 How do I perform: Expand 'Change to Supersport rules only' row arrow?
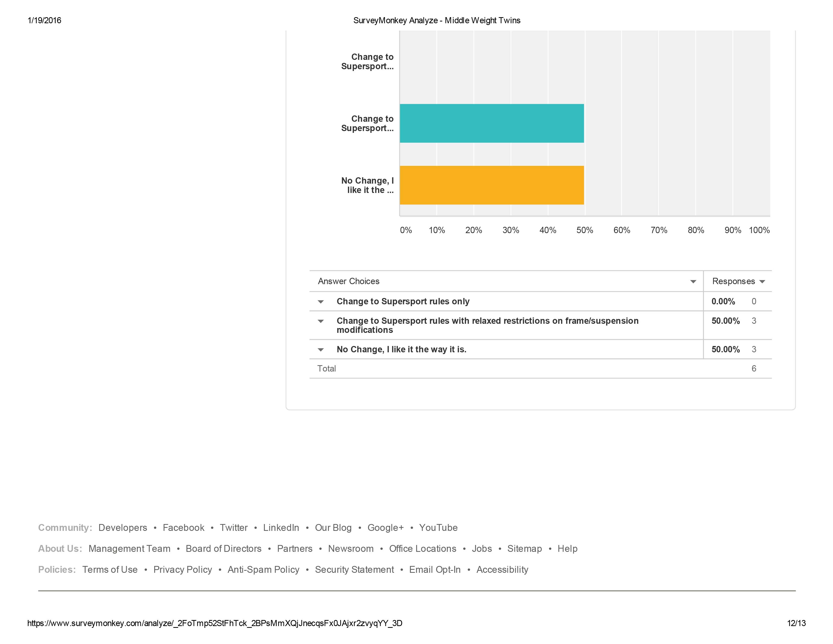point(321,302)
